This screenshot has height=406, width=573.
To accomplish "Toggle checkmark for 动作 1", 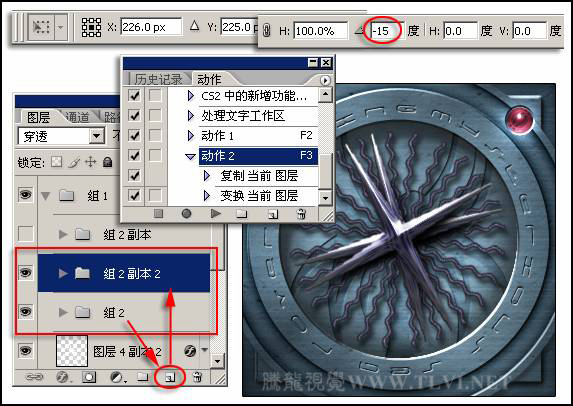I will (x=134, y=136).
